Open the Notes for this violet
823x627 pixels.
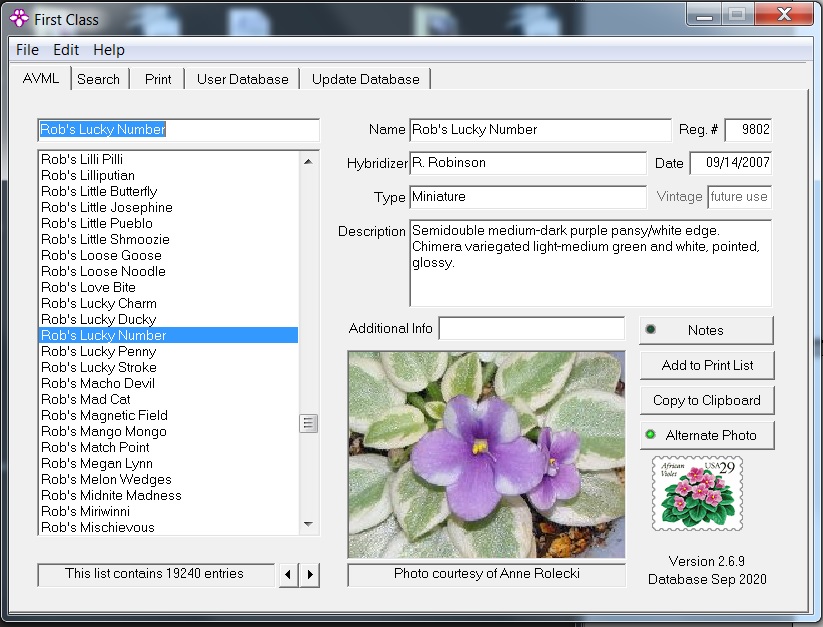[706, 330]
